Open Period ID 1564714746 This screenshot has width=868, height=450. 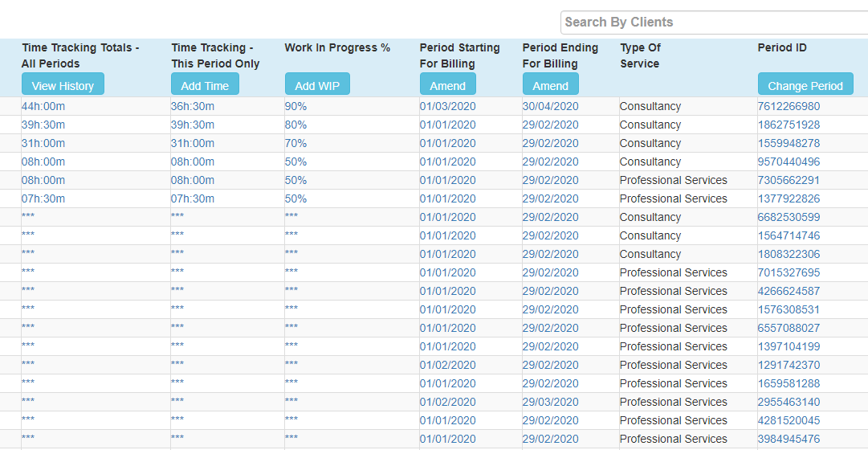(x=789, y=235)
